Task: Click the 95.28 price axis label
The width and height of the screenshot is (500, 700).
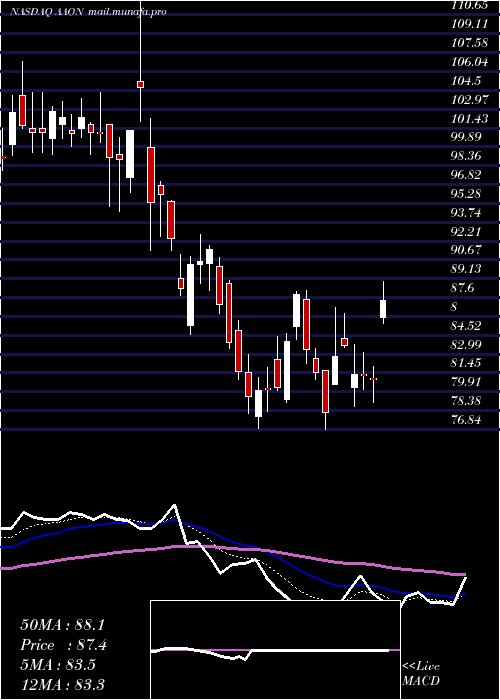Action: [468, 194]
